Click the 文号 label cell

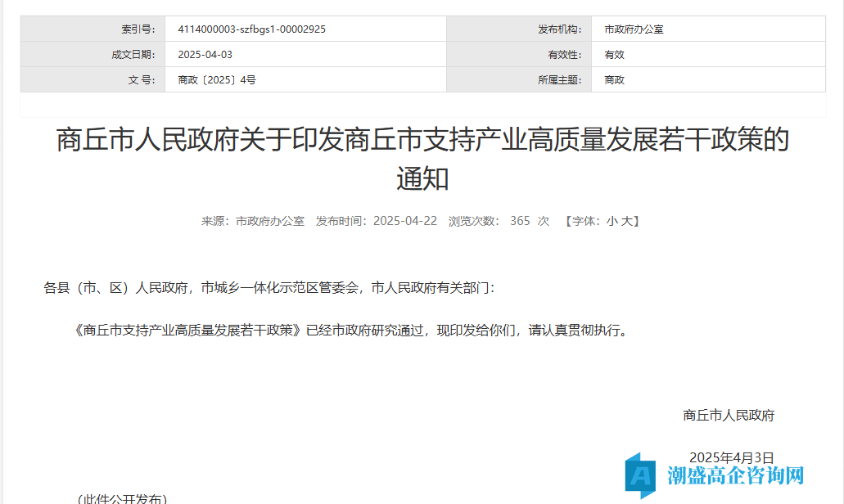93,79
